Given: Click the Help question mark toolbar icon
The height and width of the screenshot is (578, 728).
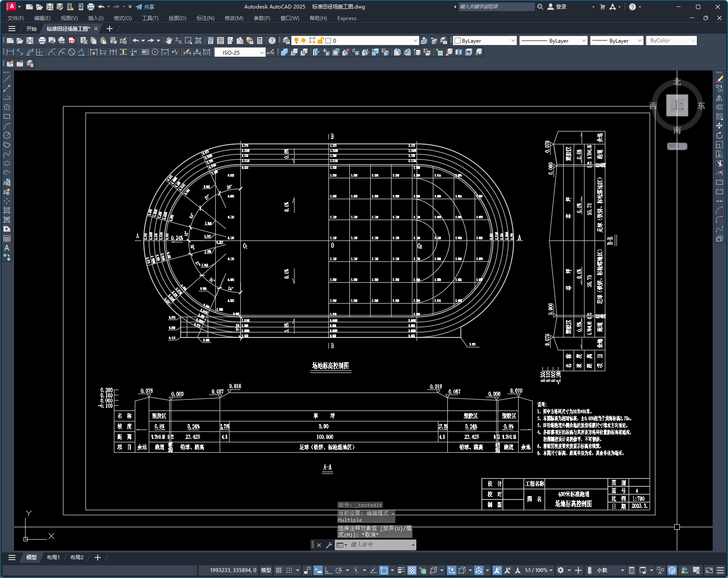Looking at the screenshot, I should (x=272, y=41).
